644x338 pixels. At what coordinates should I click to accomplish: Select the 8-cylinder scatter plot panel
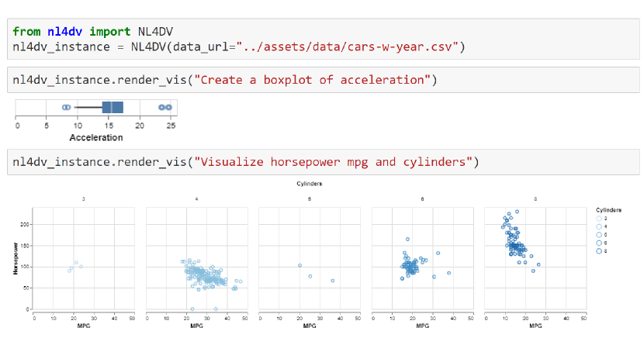tap(535, 259)
